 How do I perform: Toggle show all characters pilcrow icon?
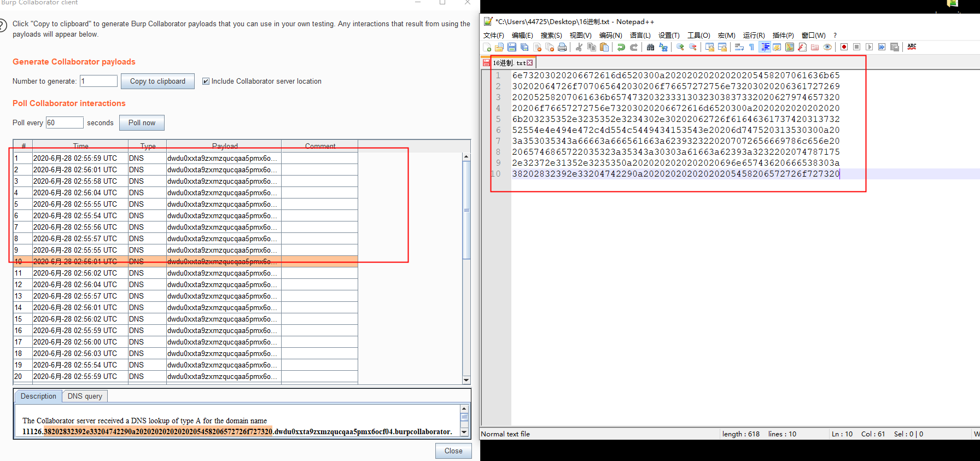click(x=752, y=47)
